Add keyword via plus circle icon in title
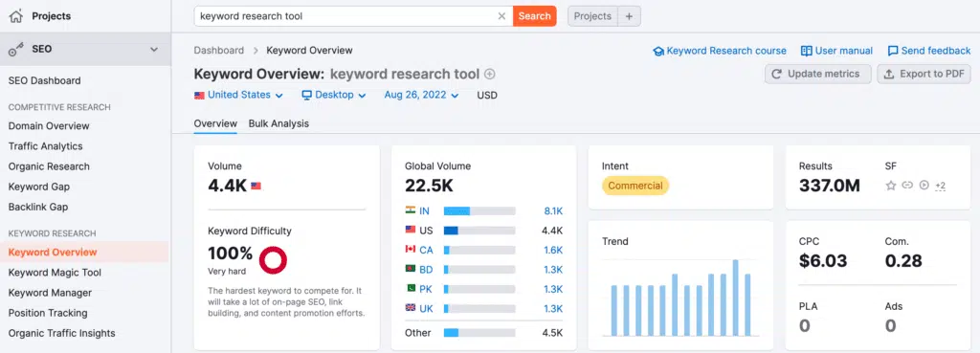980x353 pixels. (x=489, y=75)
